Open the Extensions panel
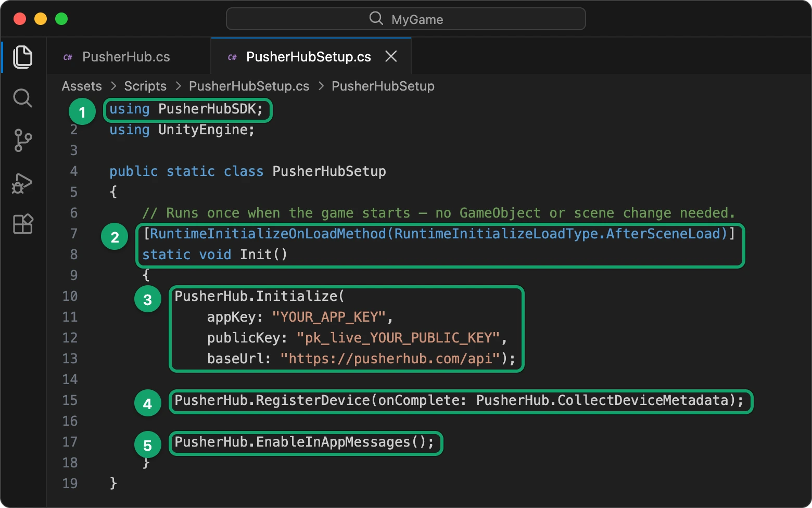 tap(23, 224)
